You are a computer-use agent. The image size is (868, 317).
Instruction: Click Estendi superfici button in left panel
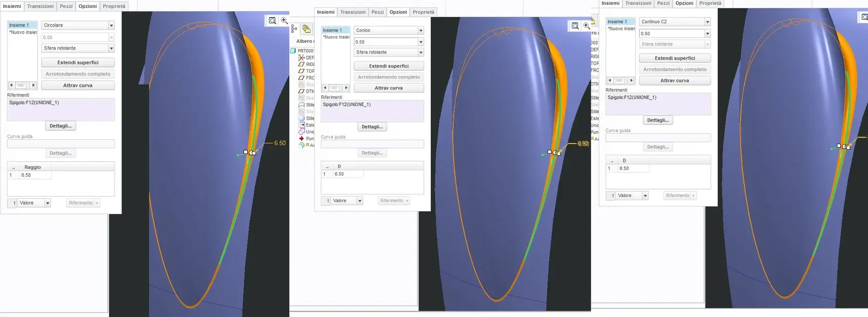(x=78, y=62)
